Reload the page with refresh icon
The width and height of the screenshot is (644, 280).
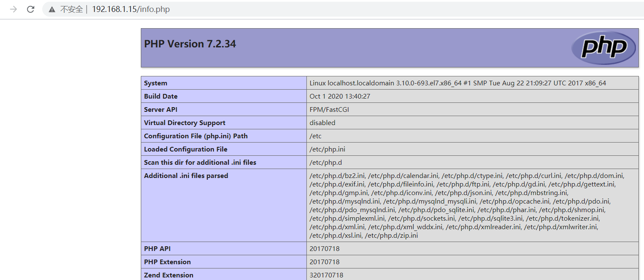(x=30, y=9)
